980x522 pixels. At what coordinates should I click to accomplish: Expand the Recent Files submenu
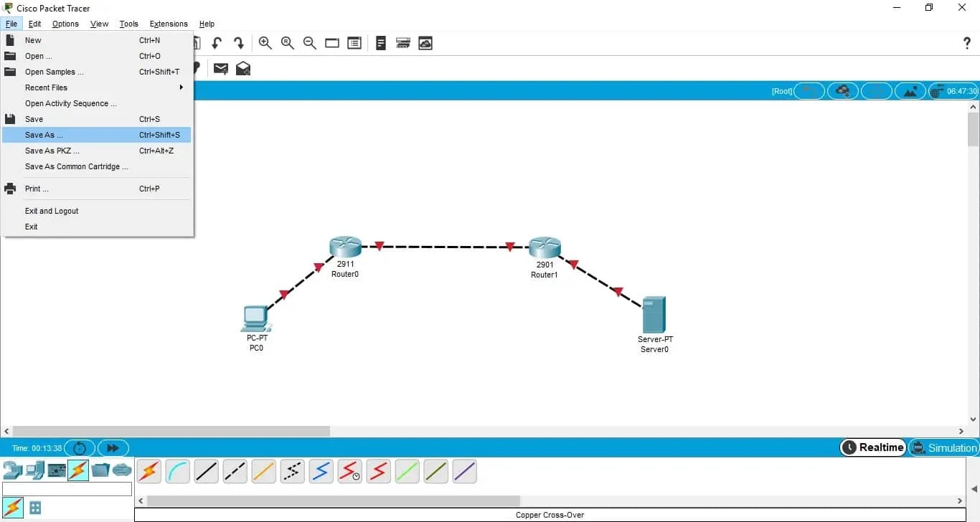pyautogui.click(x=96, y=87)
